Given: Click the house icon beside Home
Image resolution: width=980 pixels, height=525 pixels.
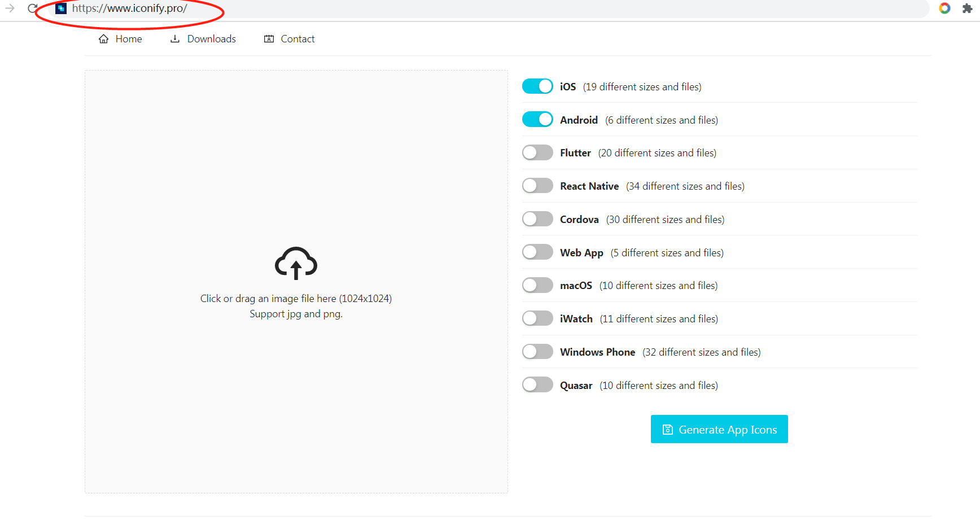Looking at the screenshot, I should click(103, 39).
